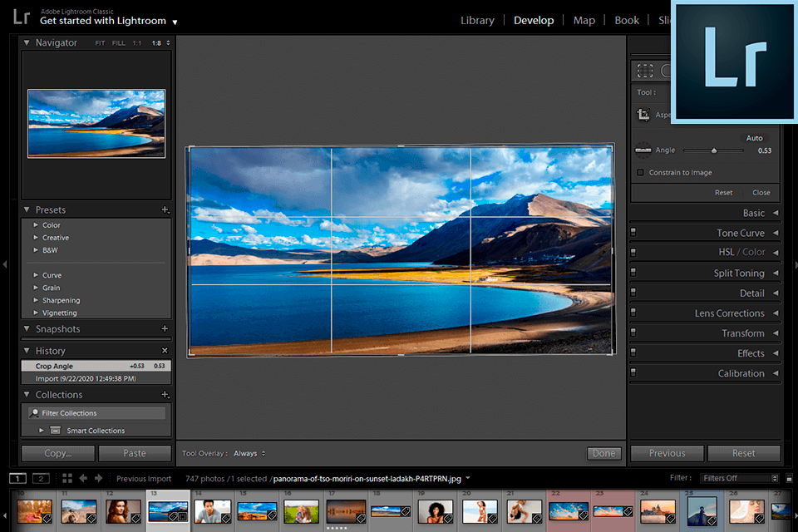Expand the Basic panel
798x532 pixels.
click(x=776, y=213)
